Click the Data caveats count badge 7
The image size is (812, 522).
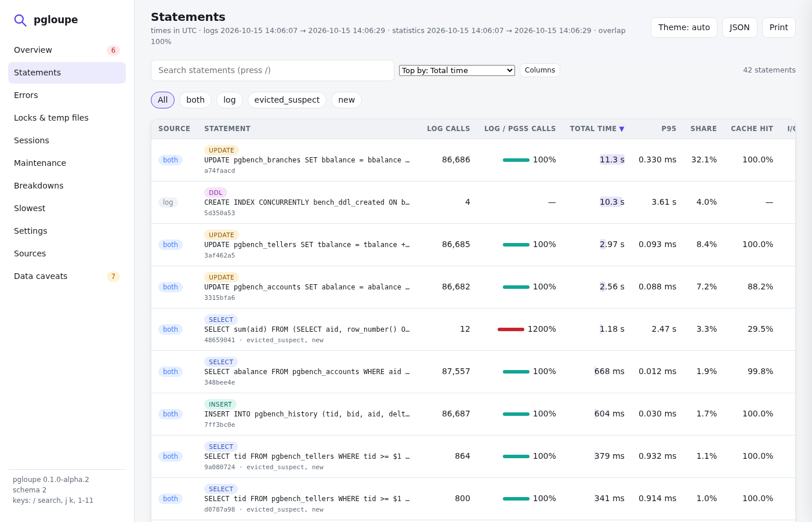[x=113, y=277]
